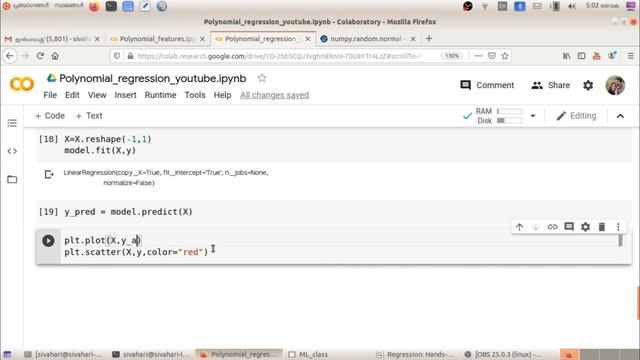The height and width of the screenshot is (360, 640).
Task: Open more cell actions menu
Action: (618, 227)
